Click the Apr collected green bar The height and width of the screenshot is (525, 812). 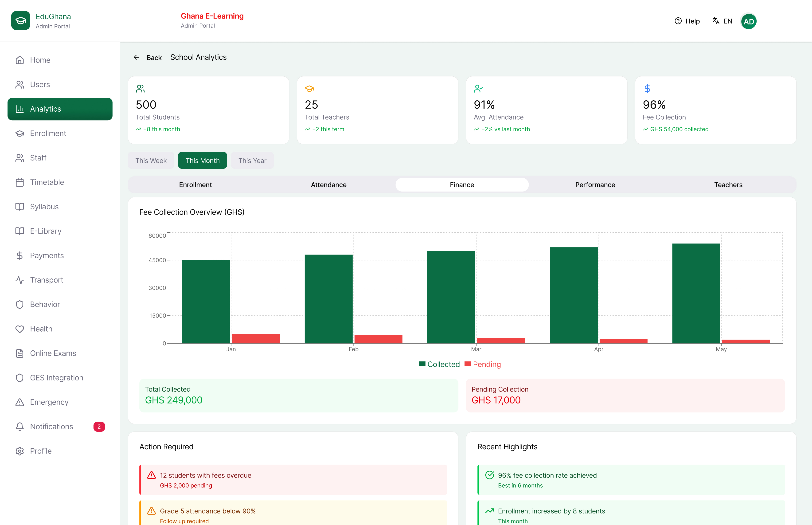tap(574, 295)
